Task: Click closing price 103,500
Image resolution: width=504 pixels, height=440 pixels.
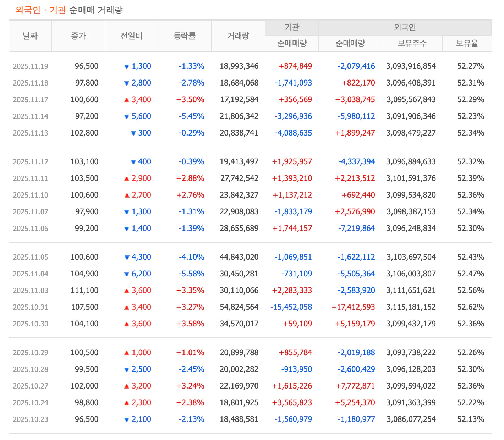Action: 84,178
